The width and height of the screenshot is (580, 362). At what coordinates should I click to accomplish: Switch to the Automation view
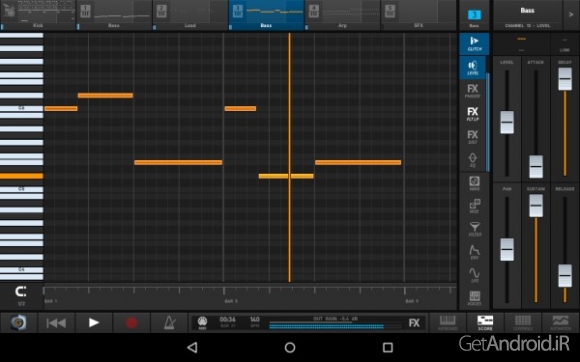coord(560,323)
